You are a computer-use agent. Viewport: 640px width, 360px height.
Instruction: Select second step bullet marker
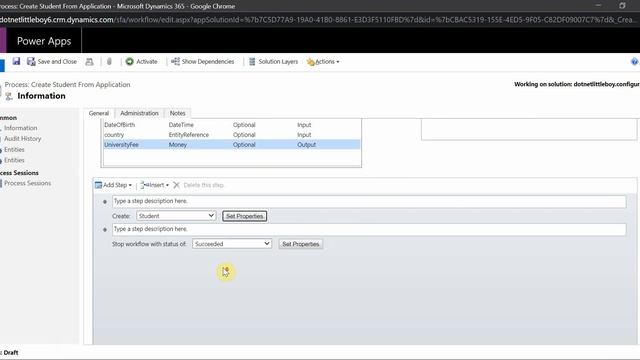(x=105, y=230)
